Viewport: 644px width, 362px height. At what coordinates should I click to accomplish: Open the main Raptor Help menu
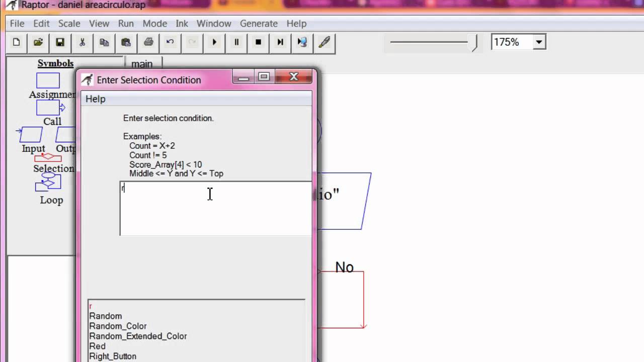click(x=296, y=24)
